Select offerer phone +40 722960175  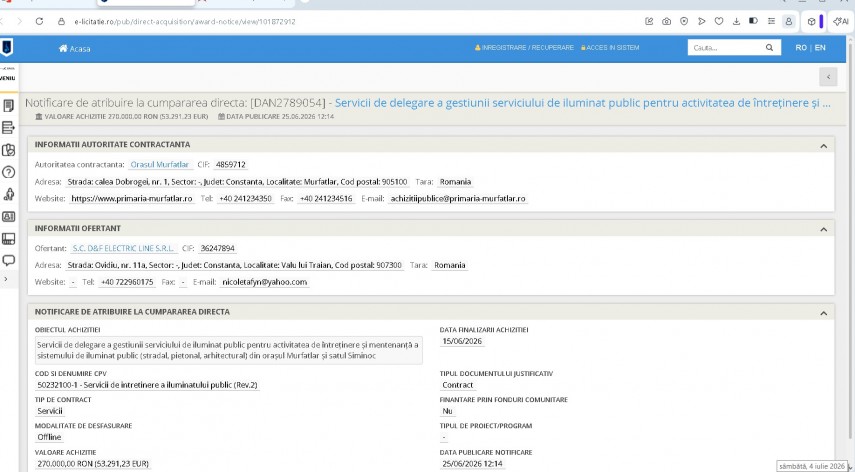(x=127, y=282)
